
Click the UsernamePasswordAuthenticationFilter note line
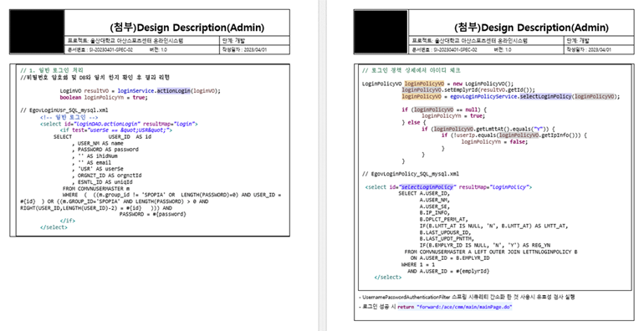coord(467,297)
